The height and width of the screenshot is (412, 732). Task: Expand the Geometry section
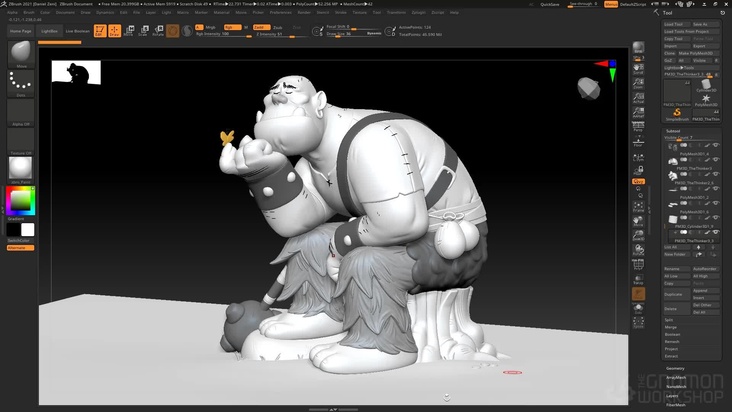pyautogui.click(x=676, y=369)
